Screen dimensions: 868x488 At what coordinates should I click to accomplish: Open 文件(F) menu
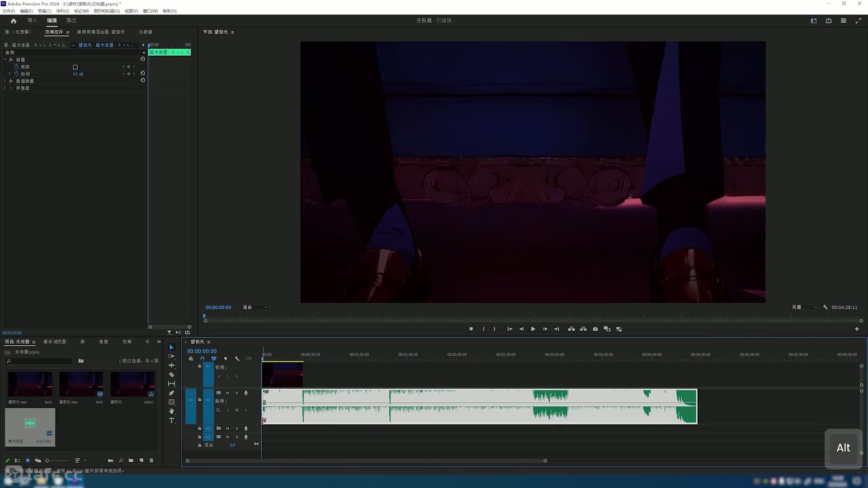[9, 11]
